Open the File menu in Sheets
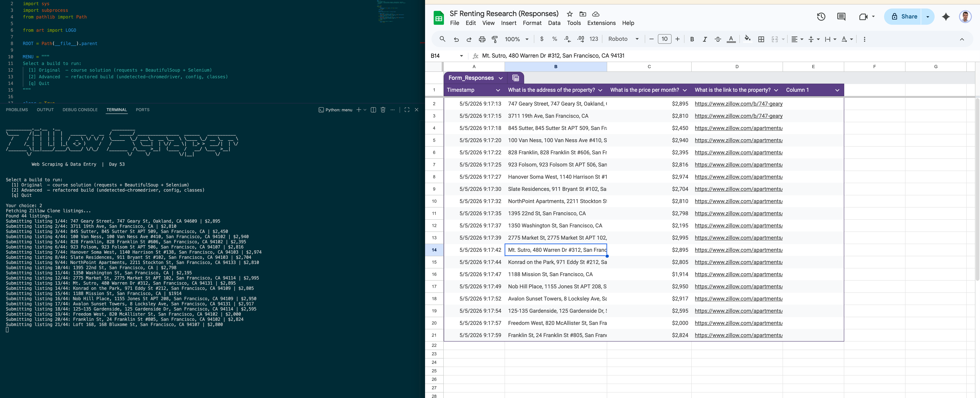 [455, 23]
